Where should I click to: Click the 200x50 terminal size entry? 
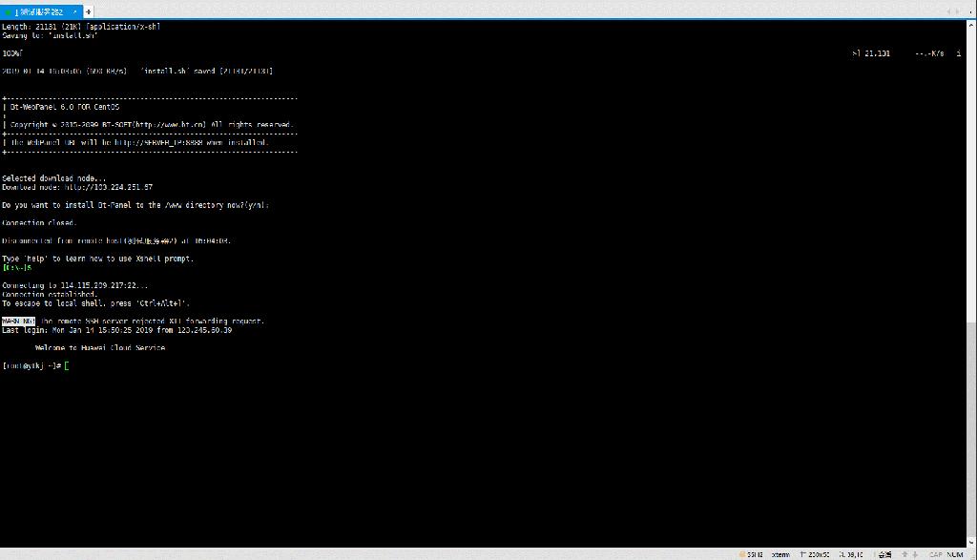pyautogui.click(x=815, y=554)
